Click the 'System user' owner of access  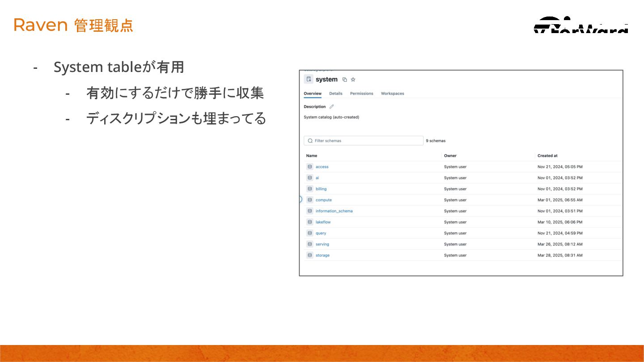[x=455, y=167]
